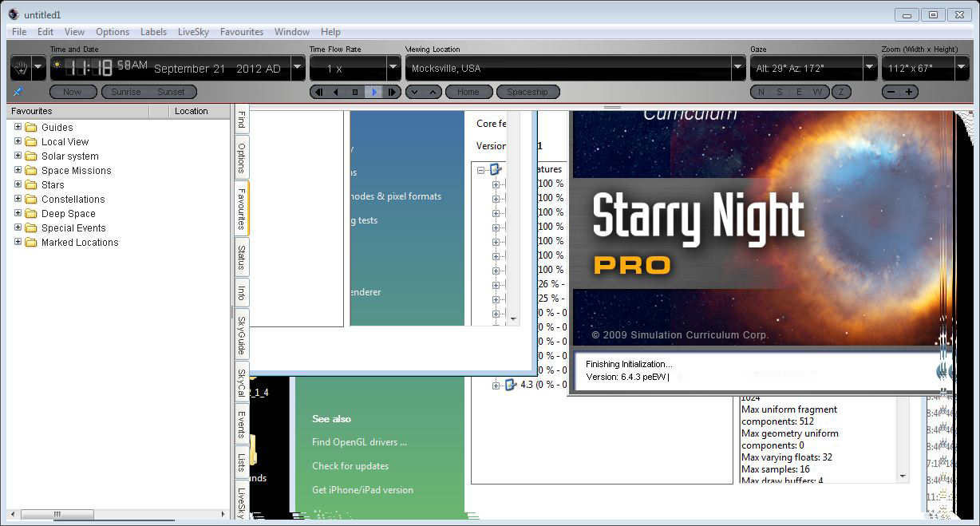The image size is (980, 526).
Task: Expand the Deep Space folder
Action: click(x=18, y=213)
